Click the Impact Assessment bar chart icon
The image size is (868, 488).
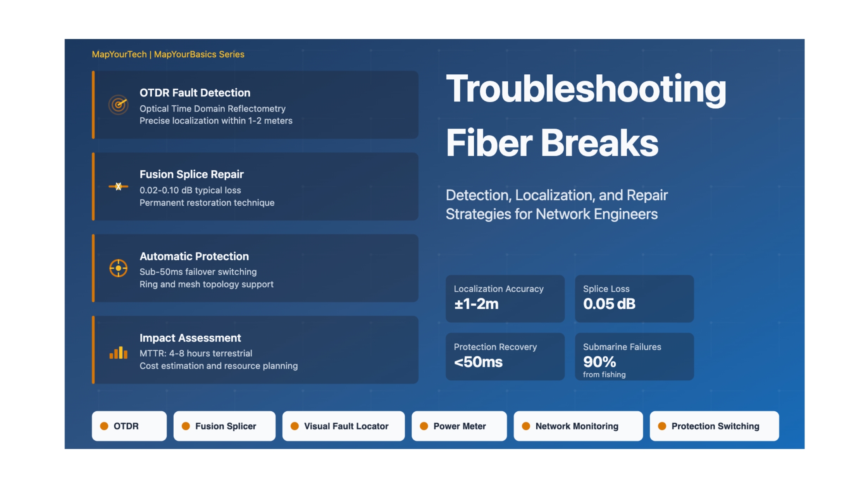(x=118, y=352)
